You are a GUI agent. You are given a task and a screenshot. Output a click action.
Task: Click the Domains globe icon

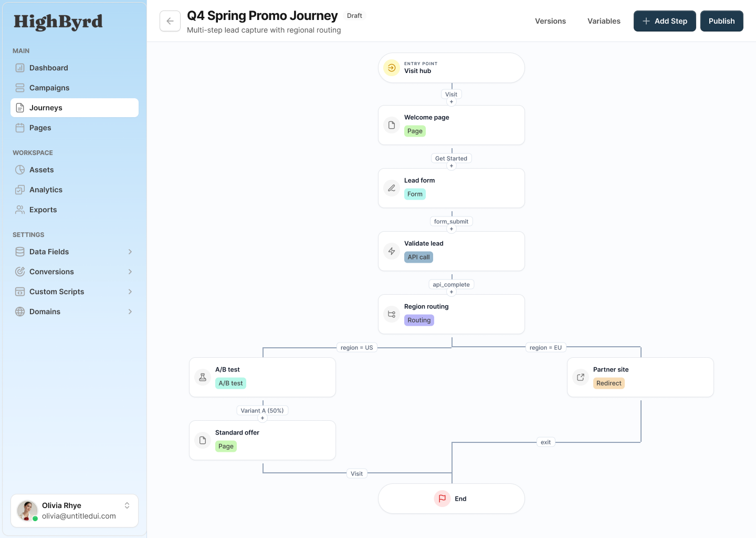pos(20,312)
